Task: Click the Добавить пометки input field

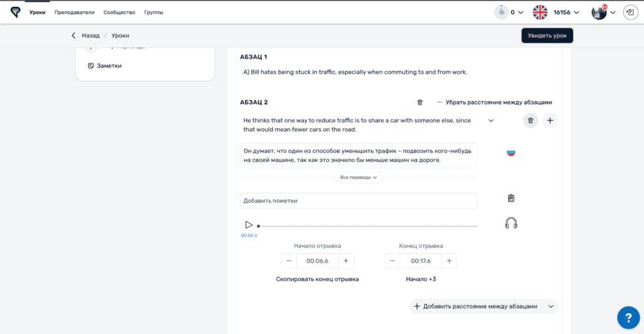Action: [x=358, y=201]
